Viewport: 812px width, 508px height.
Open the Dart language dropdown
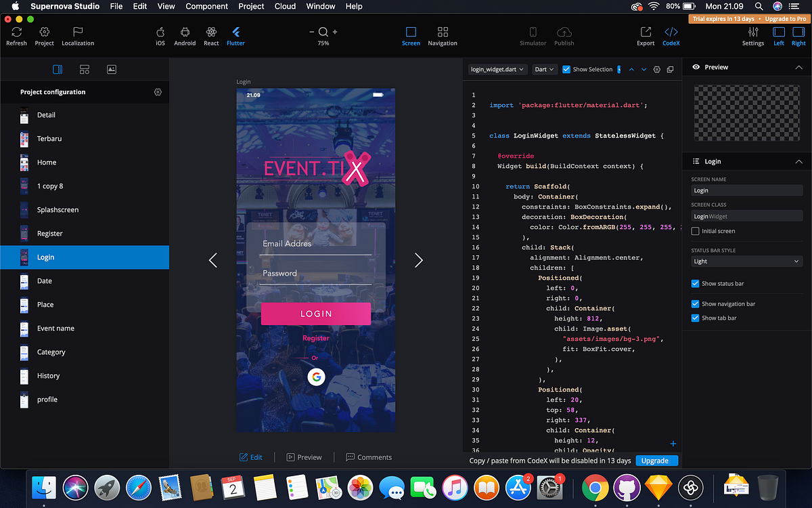[x=545, y=68]
